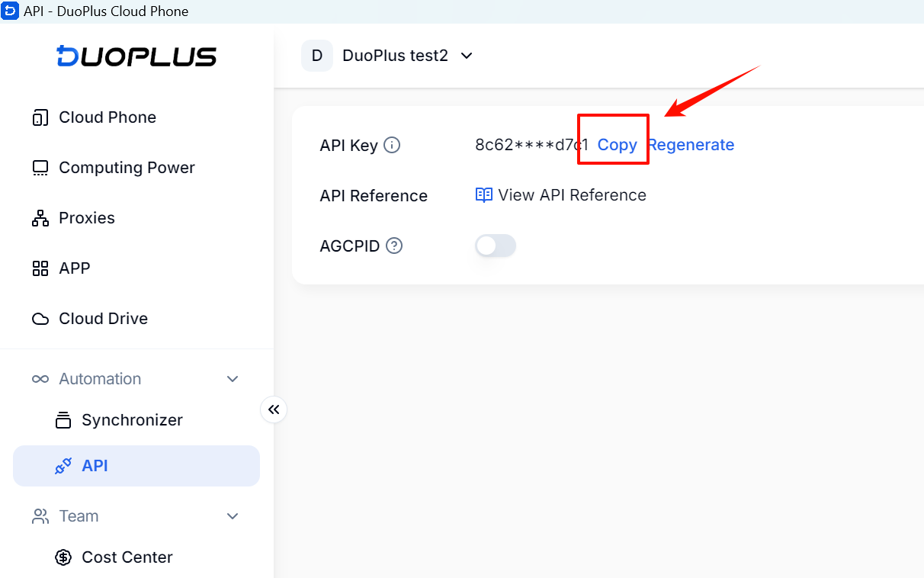Click the API plug icon
The height and width of the screenshot is (578, 924).
tap(63, 466)
